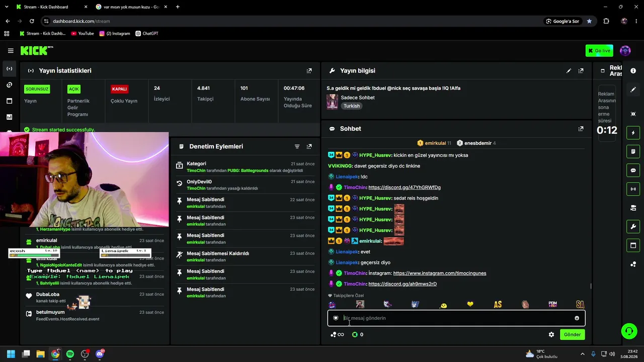This screenshot has height=362, width=644.
Task: Open the discord.gg/ah9mws2rD link
Action: point(403,284)
